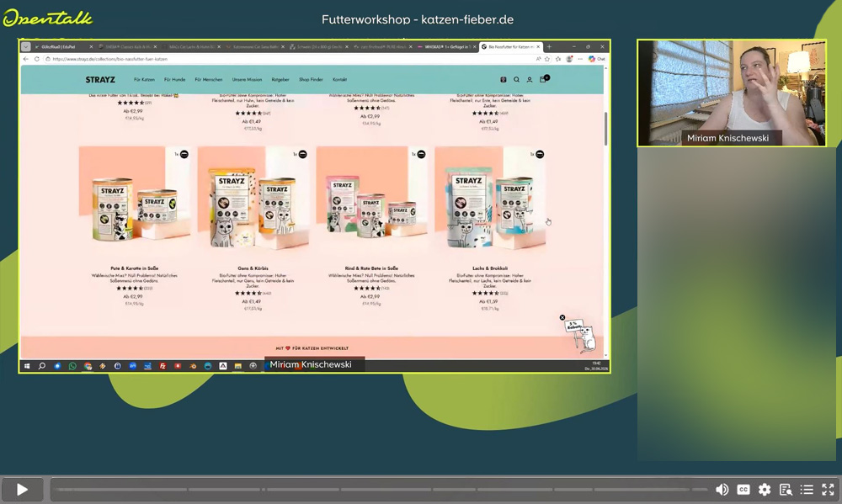Add page to favorites star icon

pyautogui.click(x=547, y=59)
